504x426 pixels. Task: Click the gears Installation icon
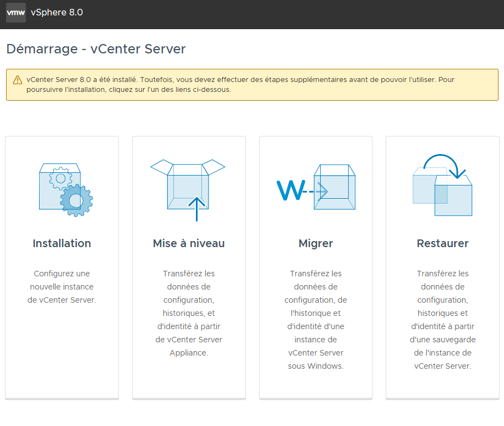click(66, 190)
